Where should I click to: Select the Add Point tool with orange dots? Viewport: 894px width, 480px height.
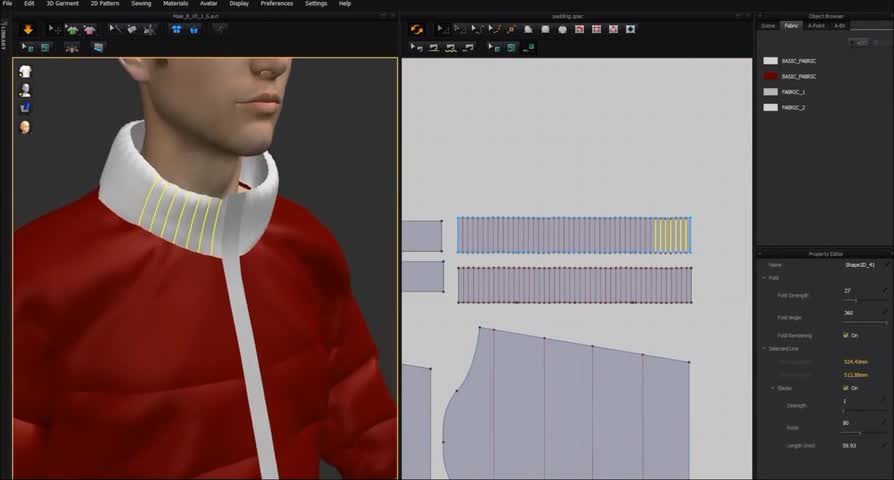(494, 29)
